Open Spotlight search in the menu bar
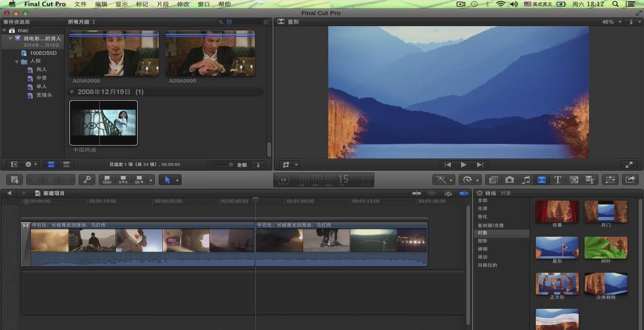 point(615,4)
